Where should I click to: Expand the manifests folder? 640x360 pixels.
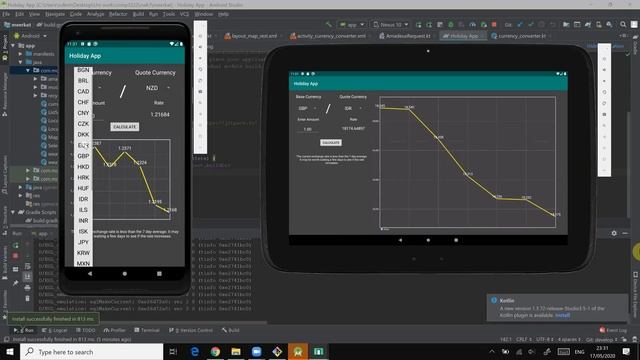click(x=20, y=54)
